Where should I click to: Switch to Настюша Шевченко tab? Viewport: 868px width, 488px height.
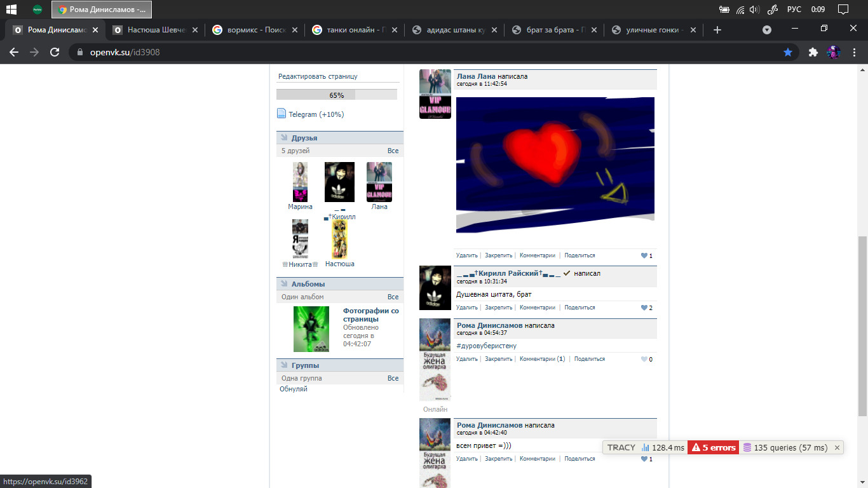coord(156,30)
